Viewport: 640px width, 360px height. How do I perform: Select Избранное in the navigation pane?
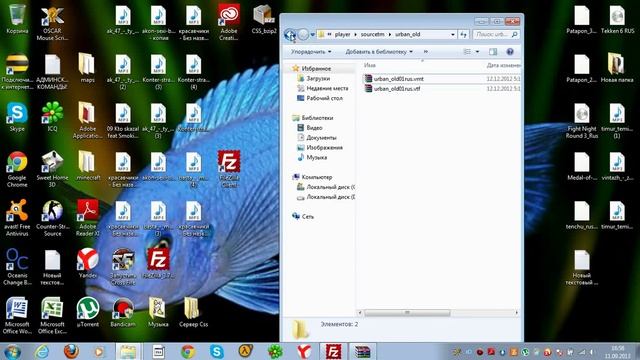316,69
